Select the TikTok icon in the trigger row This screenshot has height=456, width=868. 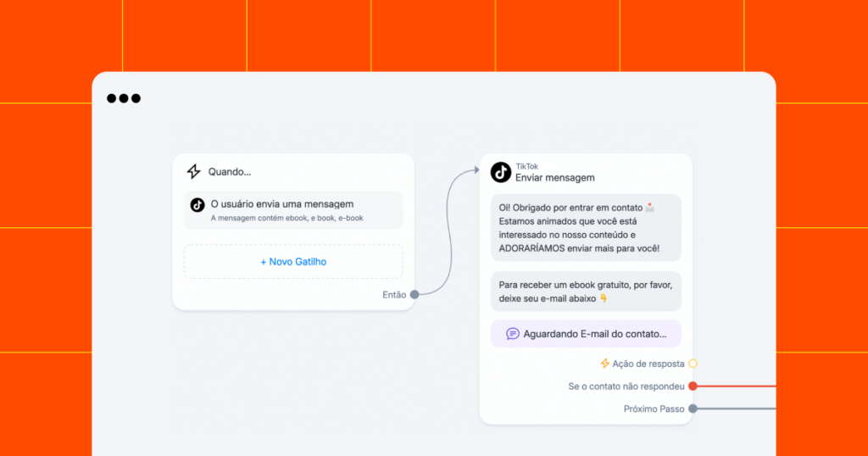[x=198, y=205]
